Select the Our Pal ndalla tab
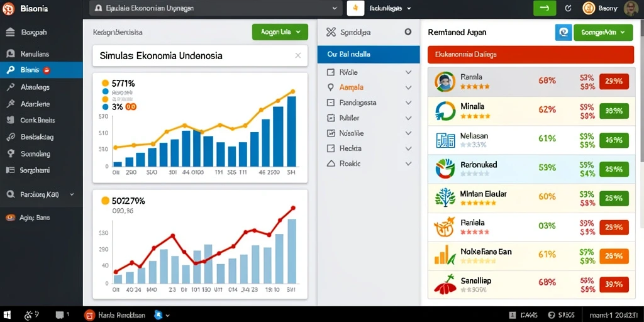This screenshot has width=644, height=322. [369, 54]
